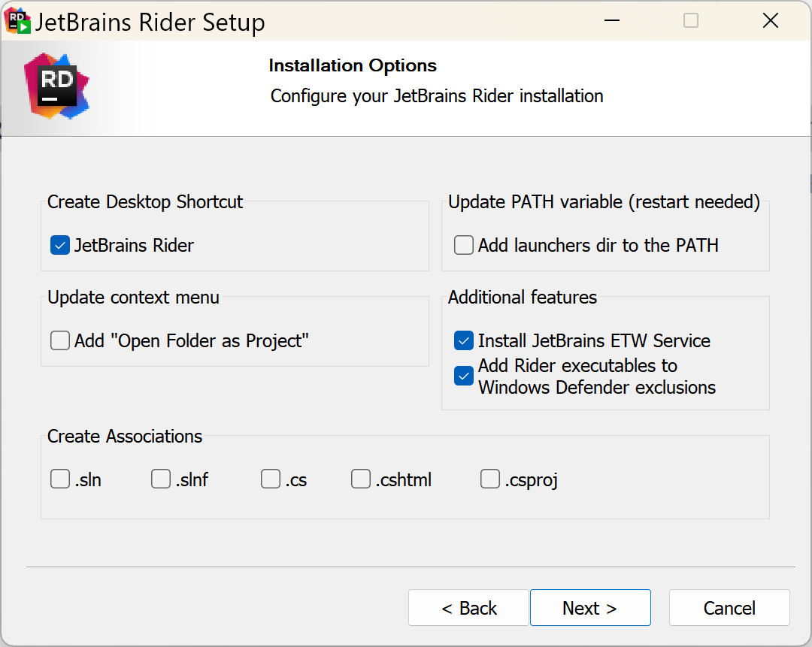Enable Add launchers dir to the PATH
The image size is (812, 647).
coord(464,245)
